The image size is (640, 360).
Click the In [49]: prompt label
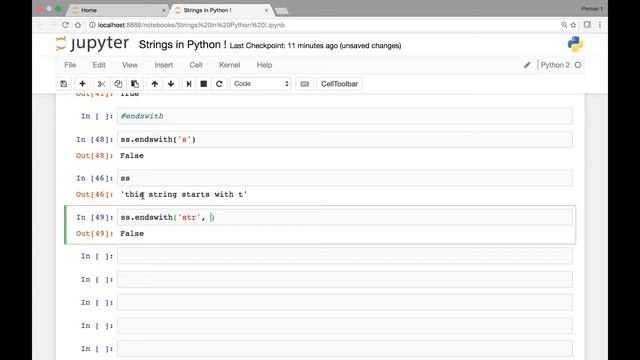(94, 217)
